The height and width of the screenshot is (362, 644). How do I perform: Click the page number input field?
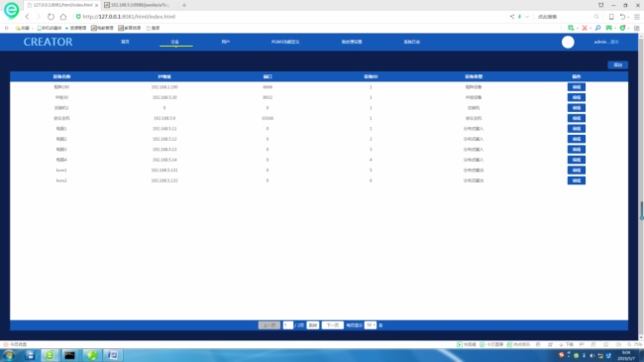[287, 325]
